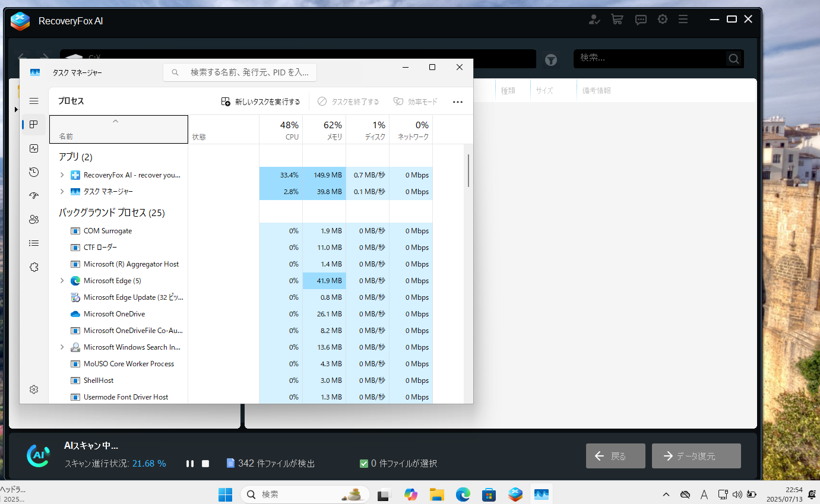Expand Microsoft Windows Search Indexer row
The height and width of the screenshot is (504, 820).
point(62,347)
